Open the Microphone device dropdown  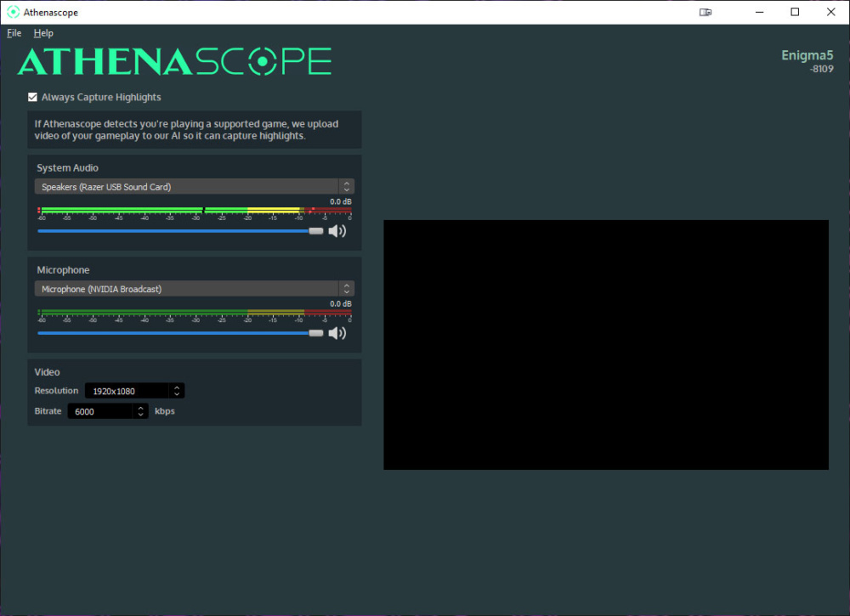click(x=195, y=289)
